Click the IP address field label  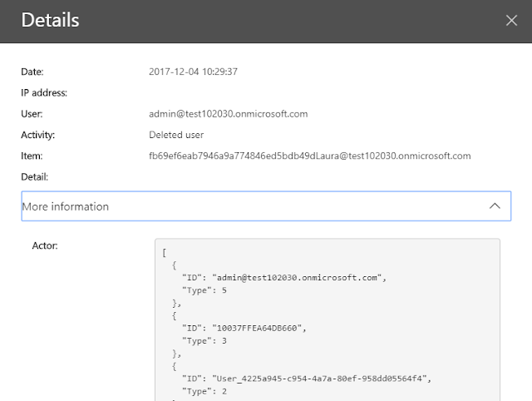(x=44, y=92)
